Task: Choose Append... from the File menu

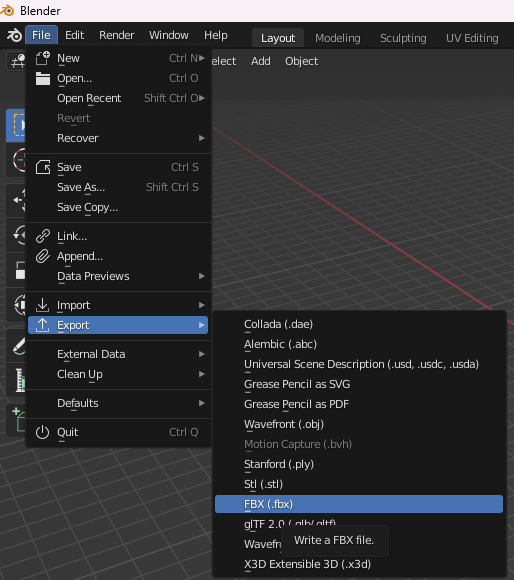Action: (118, 256)
